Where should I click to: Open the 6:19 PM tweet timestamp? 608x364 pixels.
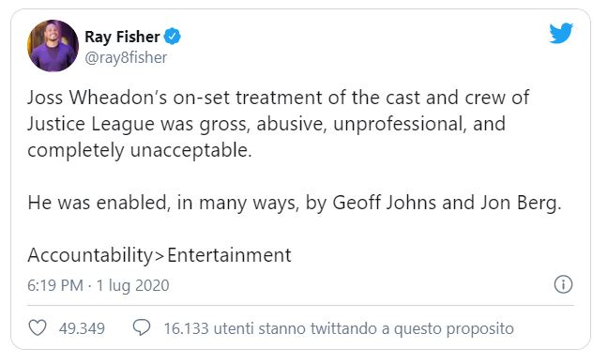55,285
